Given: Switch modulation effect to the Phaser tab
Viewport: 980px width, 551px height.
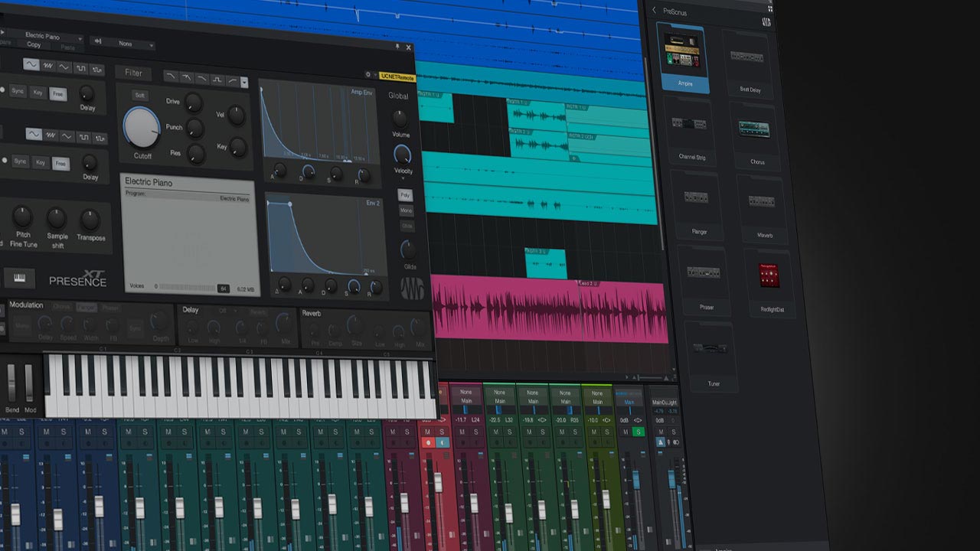Looking at the screenshot, I should pyautogui.click(x=110, y=309).
